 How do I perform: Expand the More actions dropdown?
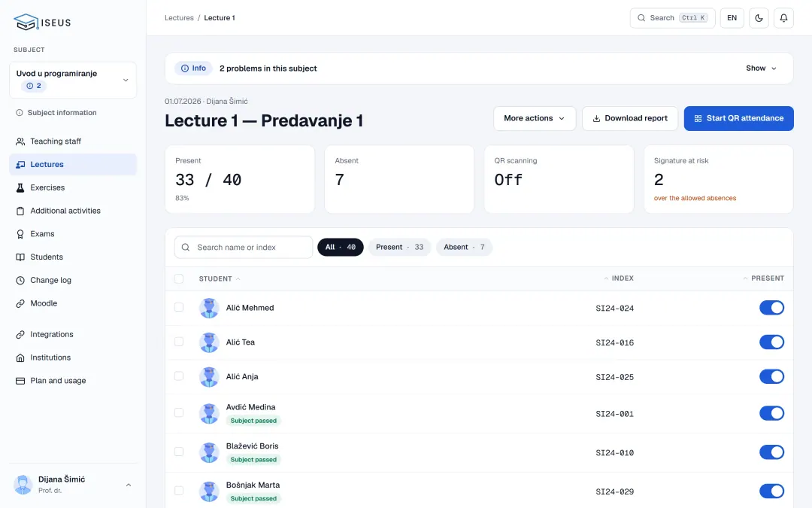click(x=535, y=119)
